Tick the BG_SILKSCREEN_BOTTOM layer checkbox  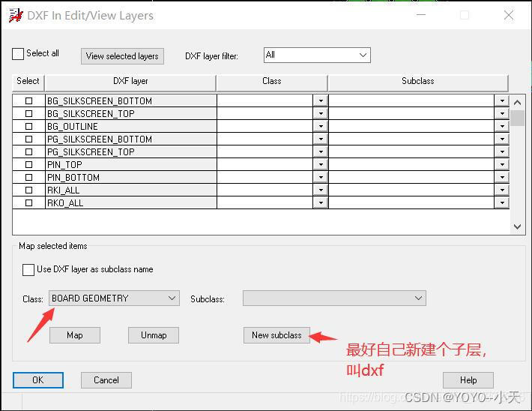(x=29, y=101)
